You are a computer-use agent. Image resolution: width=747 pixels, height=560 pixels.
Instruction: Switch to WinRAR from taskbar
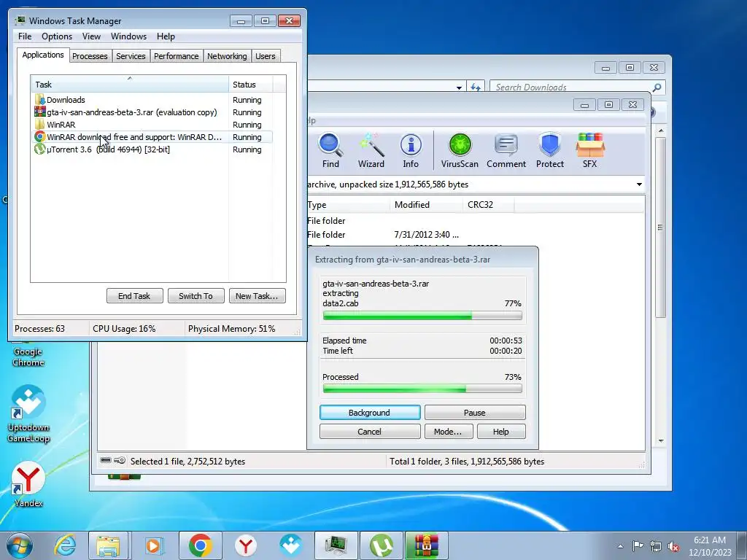point(426,545)
